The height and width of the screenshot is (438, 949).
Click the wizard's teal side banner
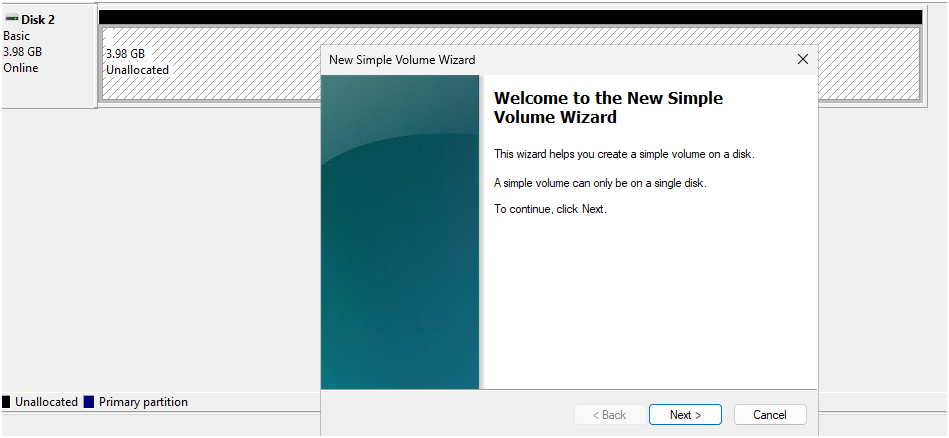(400, 230)
